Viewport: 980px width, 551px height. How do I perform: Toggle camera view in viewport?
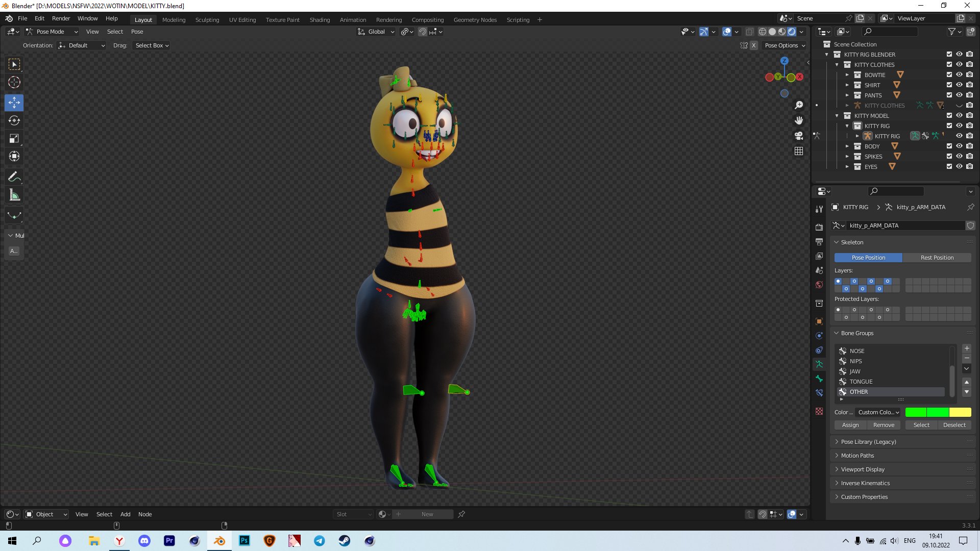pos(799,136)
